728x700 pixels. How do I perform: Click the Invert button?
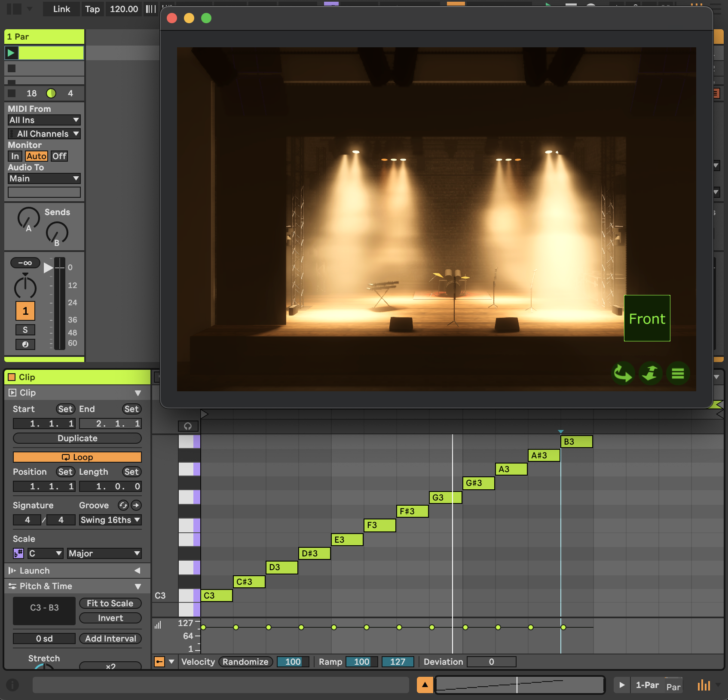coord(110,618)
